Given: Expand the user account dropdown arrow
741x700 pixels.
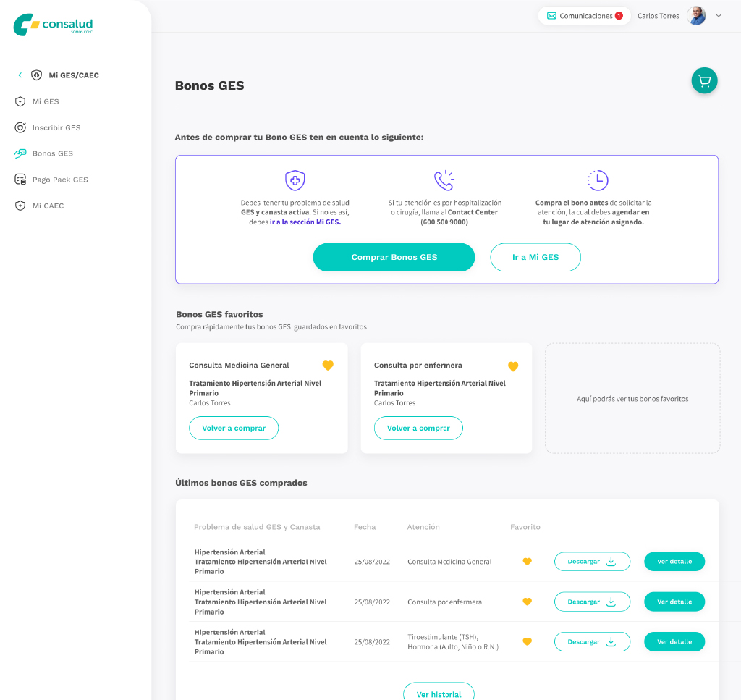Looking at the screenshot, I should tap(719, 16).
